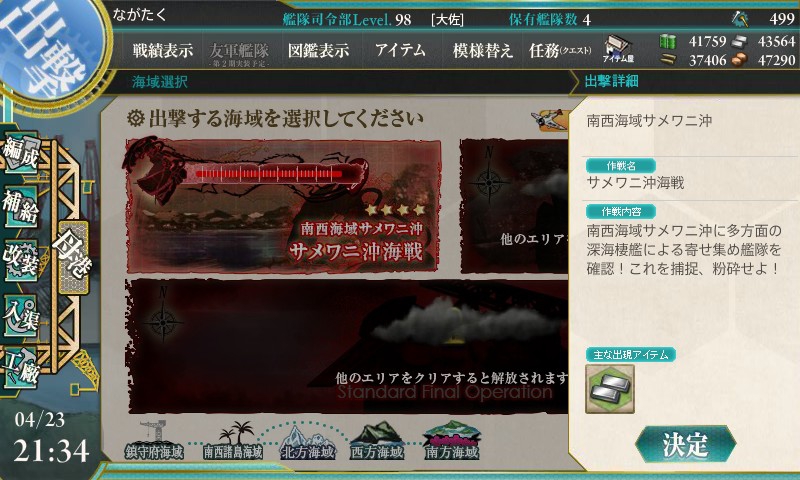The height and width of the screenshot is (480, 800).
Task: Switch to the 北方海域 world
Action: (x=308, y=443)
